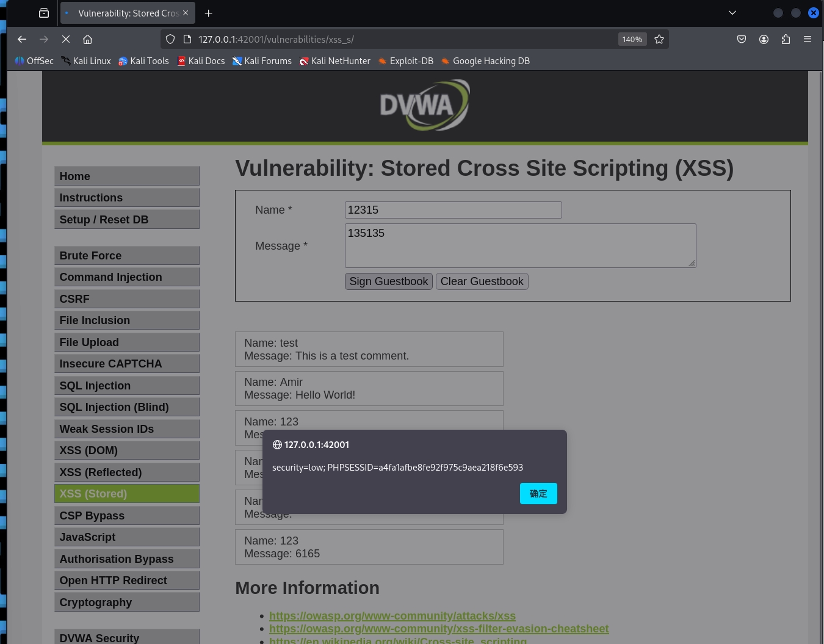The image size is (824, 644).
Task: Select Cryptography in the sidebar
Action: click(127, 602)
